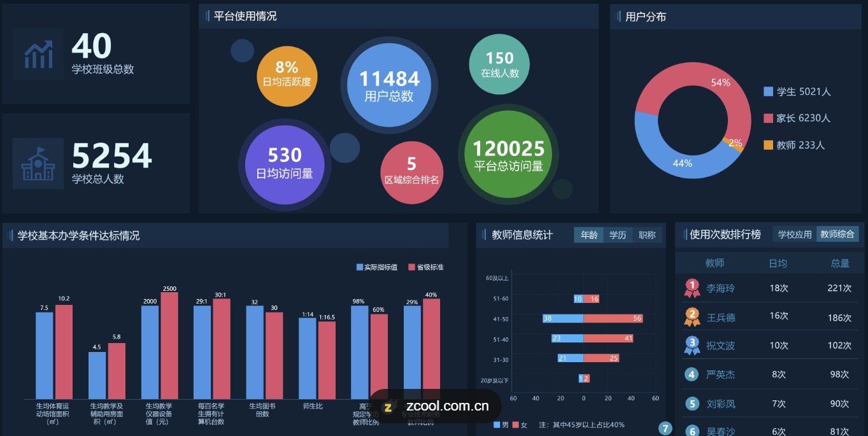
Task: Click the 2% orange donut segment
Action: click(x=732, y=144)
